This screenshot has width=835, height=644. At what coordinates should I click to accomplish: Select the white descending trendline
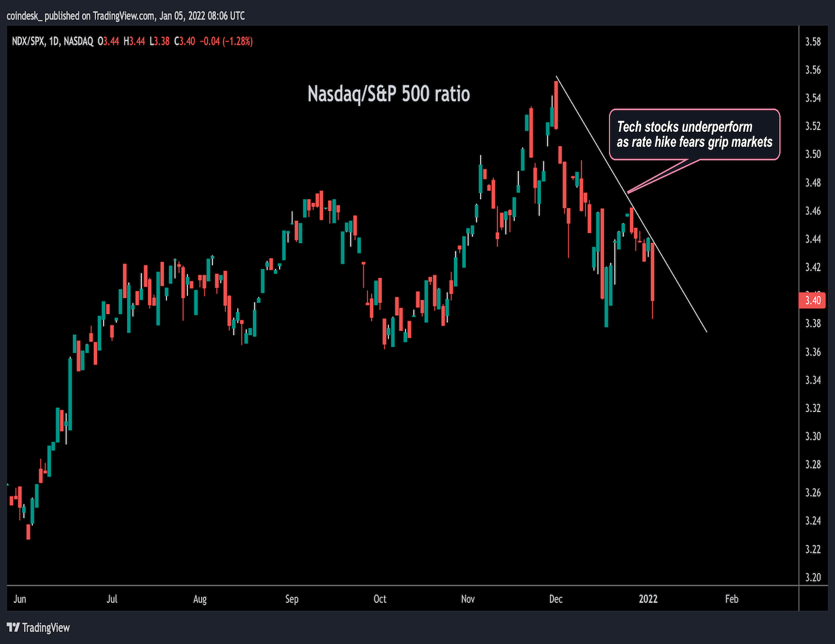631,204
